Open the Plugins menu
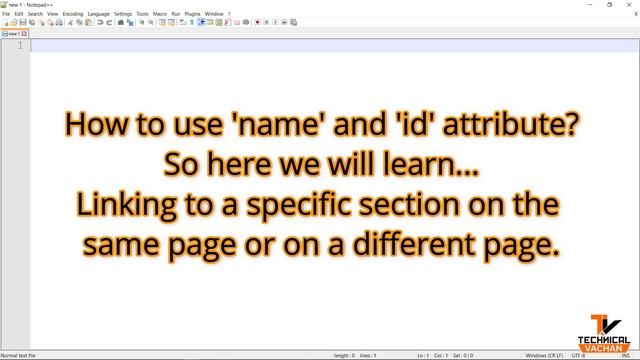640x360 pixels. [192, 14]
